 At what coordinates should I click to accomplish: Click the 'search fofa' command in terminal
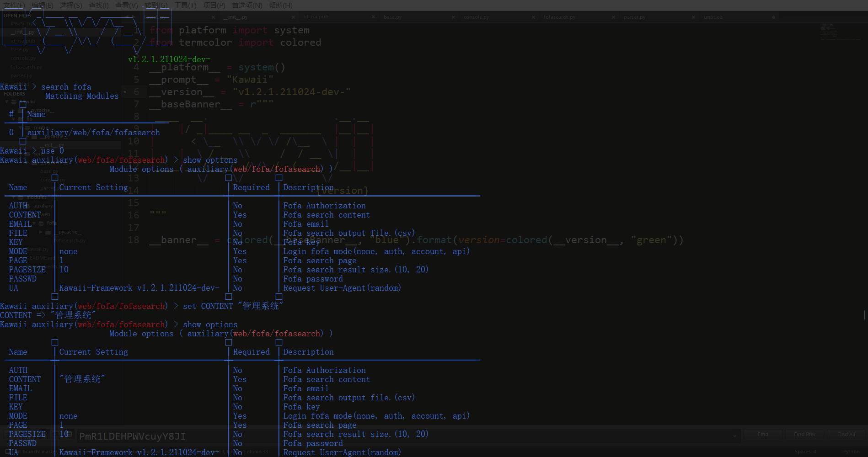tap(66, 87)
